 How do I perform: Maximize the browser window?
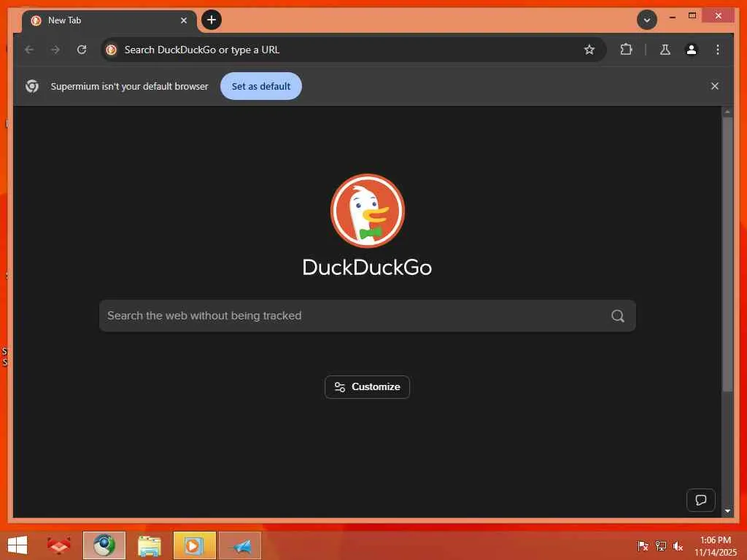[x=692, y=16]
